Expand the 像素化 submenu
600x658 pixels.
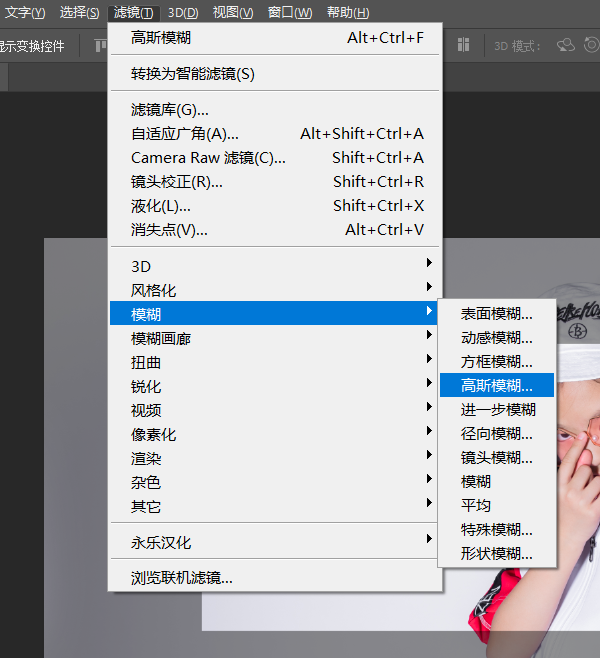274,434
